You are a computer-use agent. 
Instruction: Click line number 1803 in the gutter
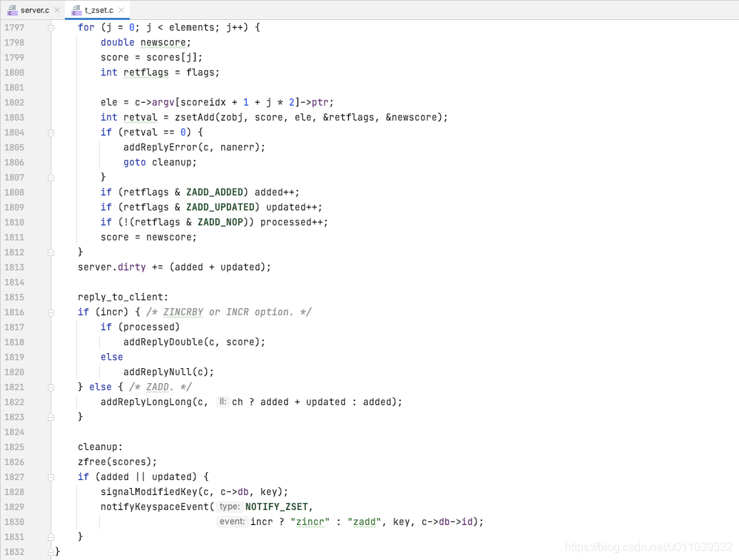[14, 118]
